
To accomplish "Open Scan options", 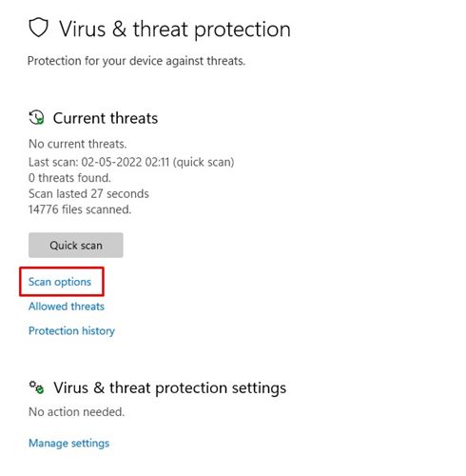I will (x=60, y=282).
